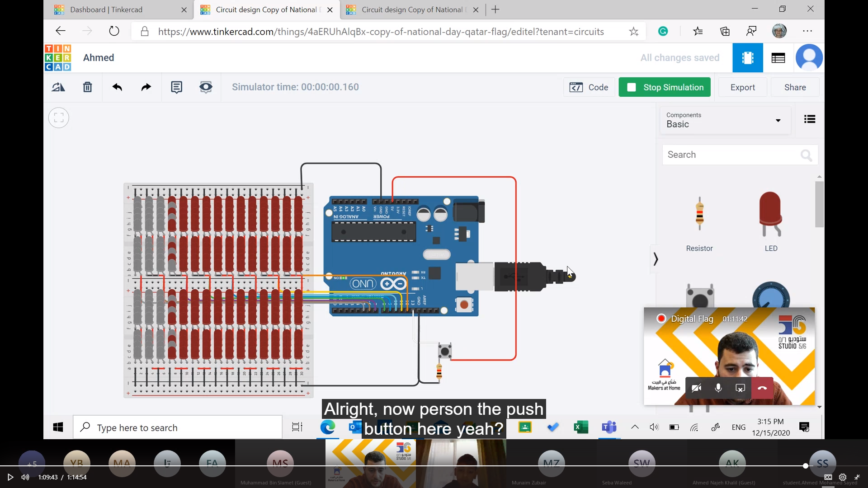Click the ENG language indicator

point(739,427)
